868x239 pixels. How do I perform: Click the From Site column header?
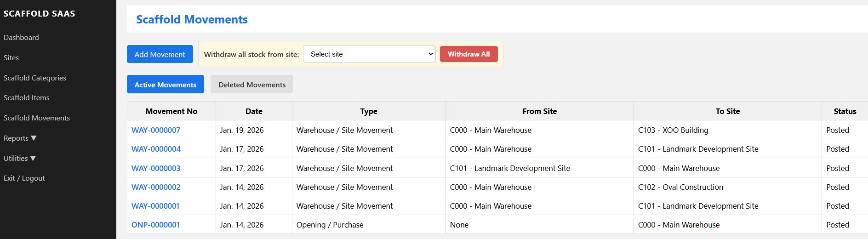[x=540, y=111]
